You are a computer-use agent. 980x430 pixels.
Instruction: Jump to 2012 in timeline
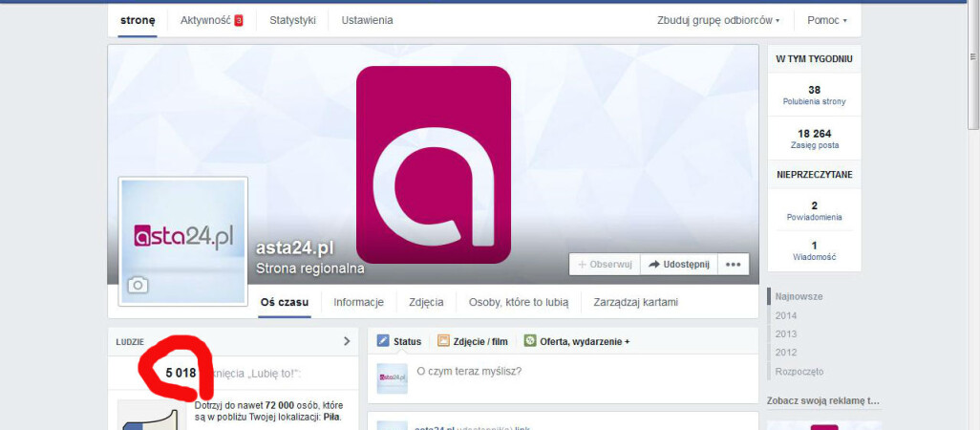click(x=786, y=353)
